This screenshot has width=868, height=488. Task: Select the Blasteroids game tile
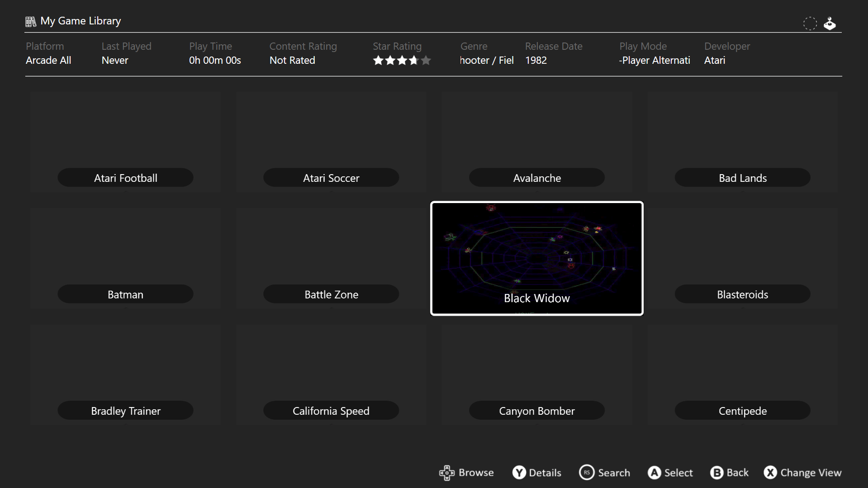coord(743,259)
